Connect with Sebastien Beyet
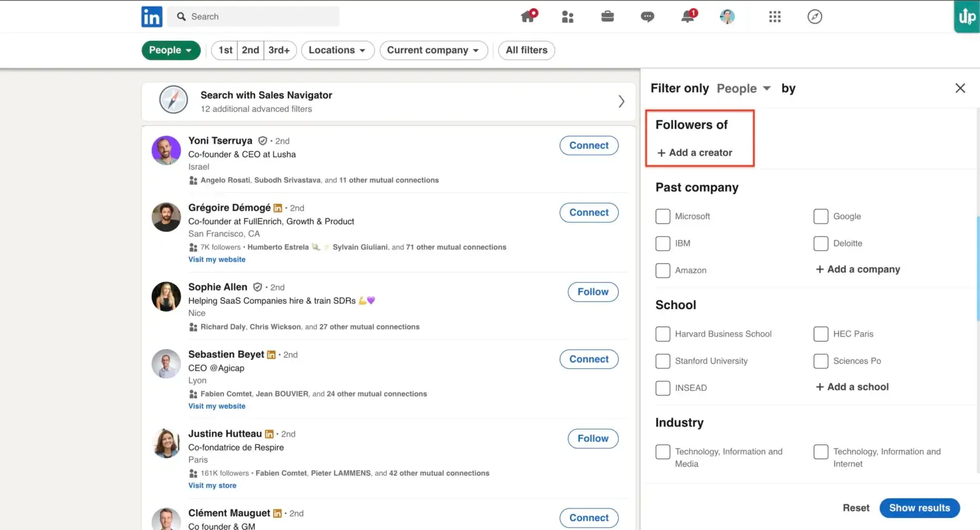 pyautogui.click(x=589, y=360)
